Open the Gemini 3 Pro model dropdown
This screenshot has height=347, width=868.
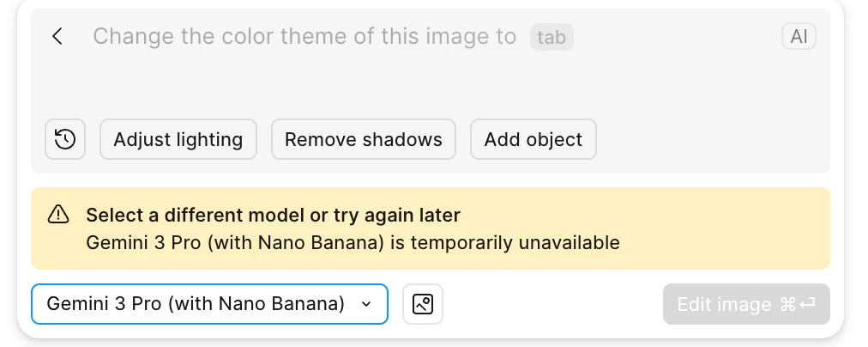point(196,304)
